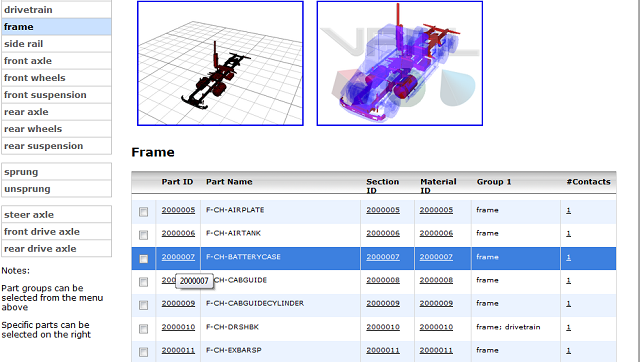Sort table by Part ID header
The image size is (640, 362).
(177, 182)
